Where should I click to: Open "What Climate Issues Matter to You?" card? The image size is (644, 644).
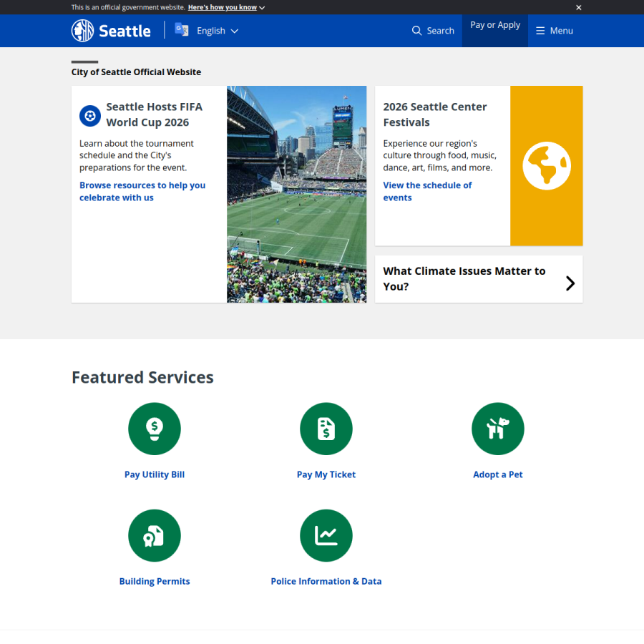tap(479, 279)
